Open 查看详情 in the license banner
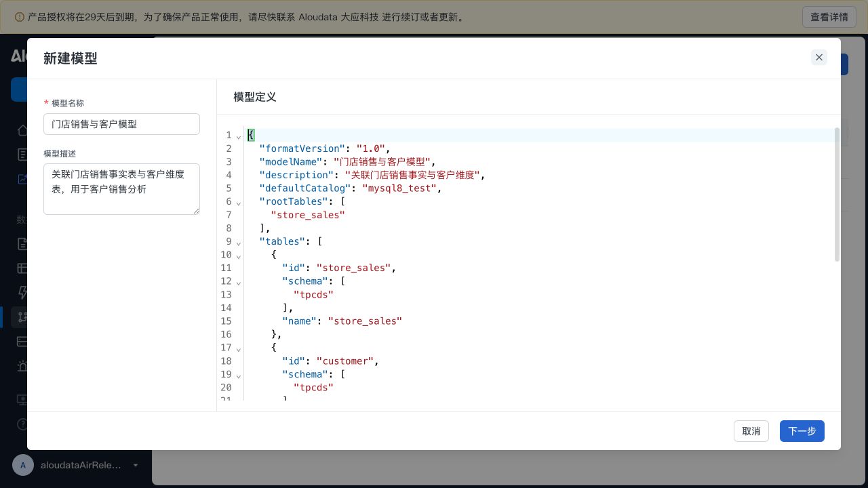 [829, 17]
